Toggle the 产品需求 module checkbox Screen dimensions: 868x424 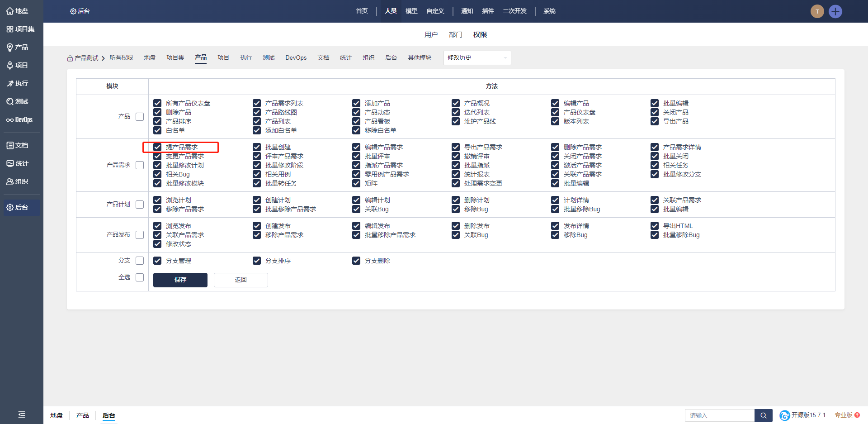[x=140, y=165]
